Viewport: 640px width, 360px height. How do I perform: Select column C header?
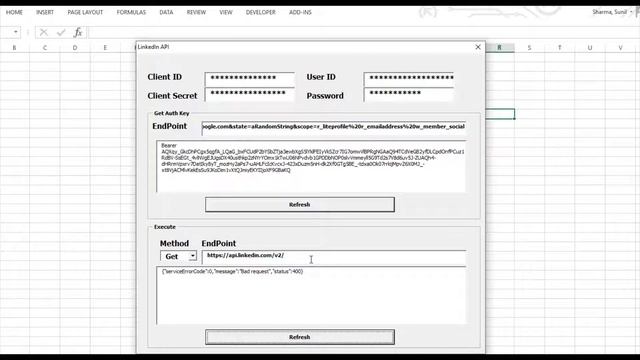(x=44, y=48)
